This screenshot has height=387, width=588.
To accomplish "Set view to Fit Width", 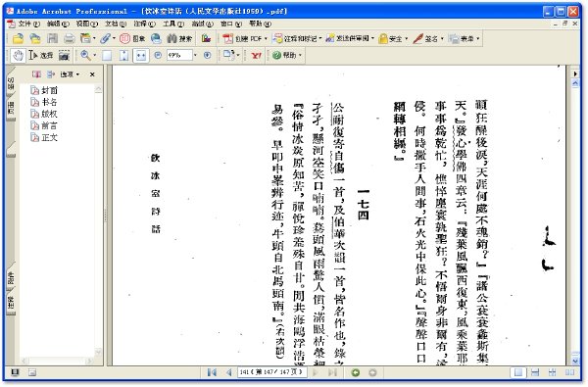I will (x=140, y=56).
